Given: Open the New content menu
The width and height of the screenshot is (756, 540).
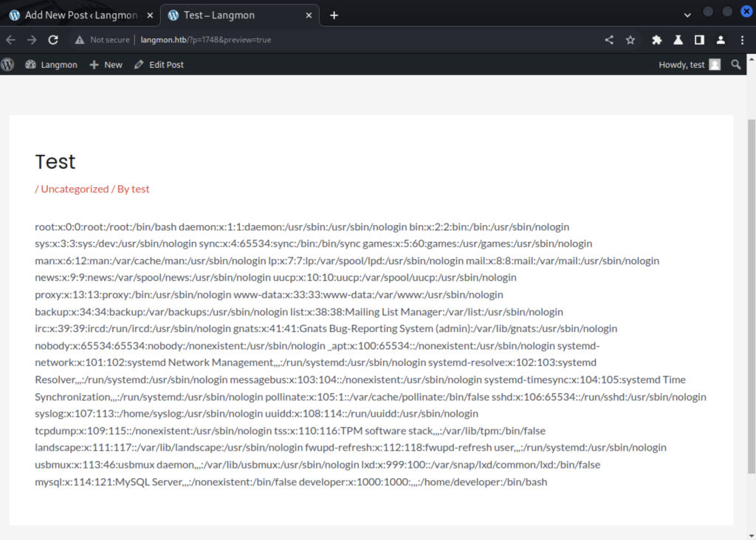Looking at the screenshot, I should click(106, 65).
